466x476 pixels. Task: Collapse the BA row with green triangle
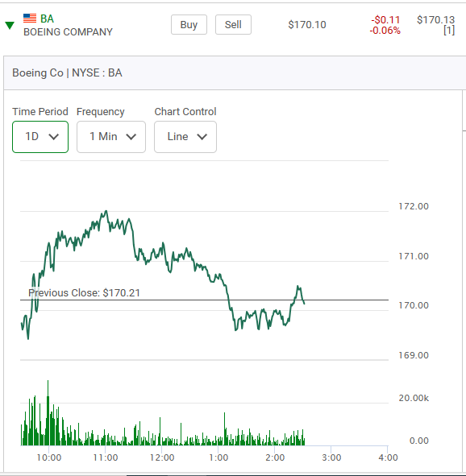click(x=10, y=26)
